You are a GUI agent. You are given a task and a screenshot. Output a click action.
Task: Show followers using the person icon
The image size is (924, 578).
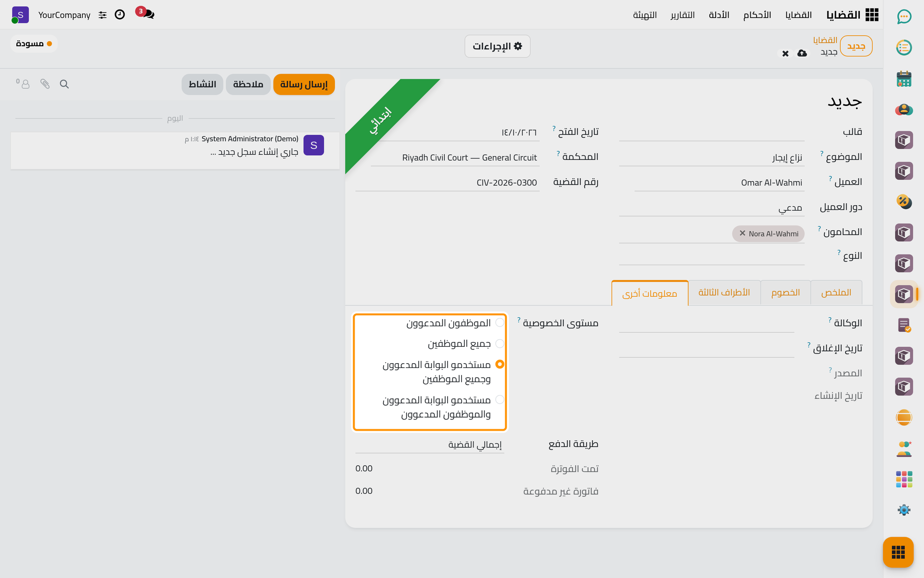(x=23, y=84)
